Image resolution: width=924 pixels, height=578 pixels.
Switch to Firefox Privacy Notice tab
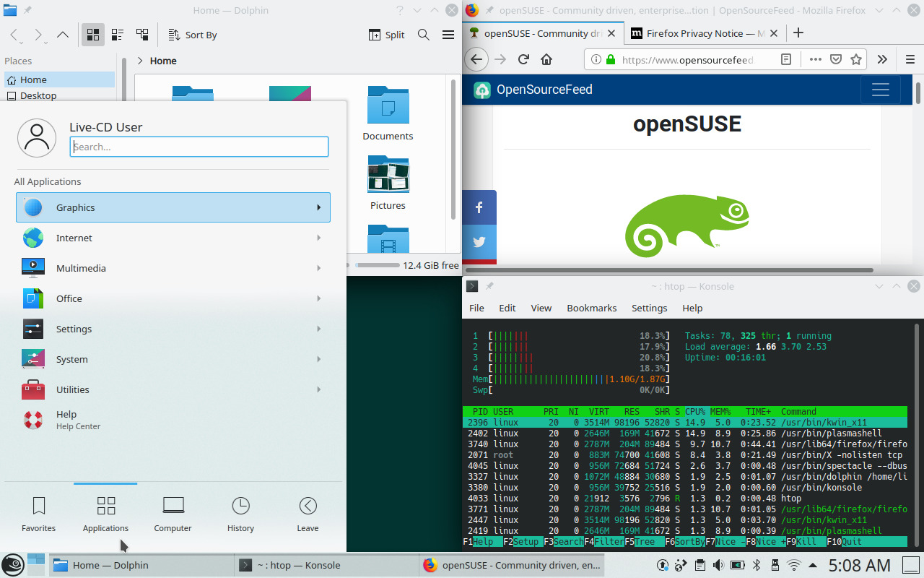coord(704,33)
